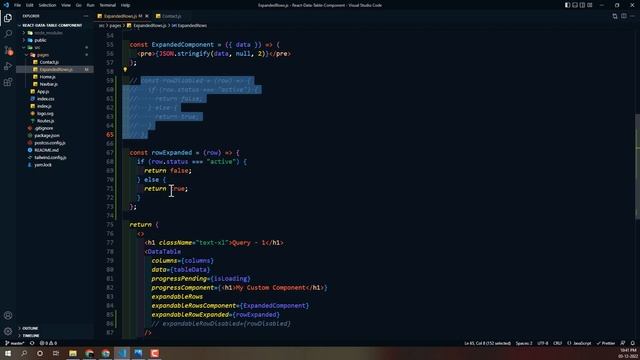The image size is (640, 360).
Task: Collapse the pages folder
Action: (x=42, y=55)
